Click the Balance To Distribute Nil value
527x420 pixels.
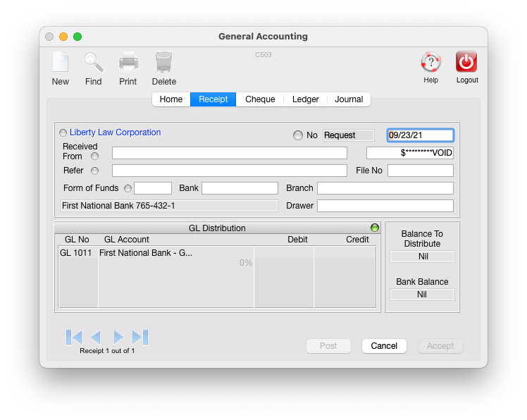[422, 257]
